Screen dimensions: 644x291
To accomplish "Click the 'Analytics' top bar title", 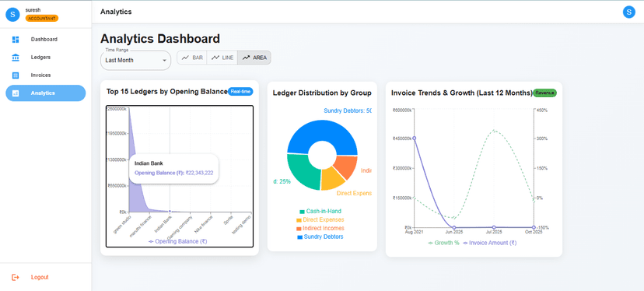I will click(x=116, y=12).
